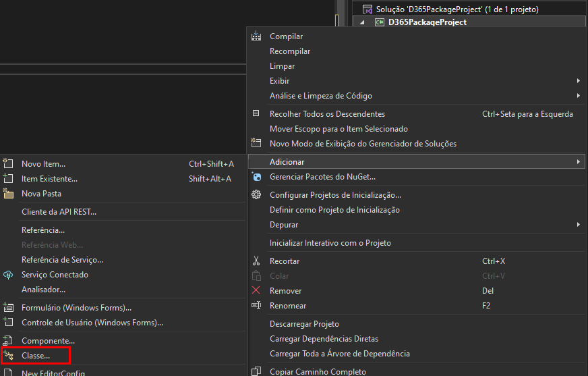Screen dimensions: 588x376
Task: Click the NuGet package manager icon
Action: click(256, 177)
